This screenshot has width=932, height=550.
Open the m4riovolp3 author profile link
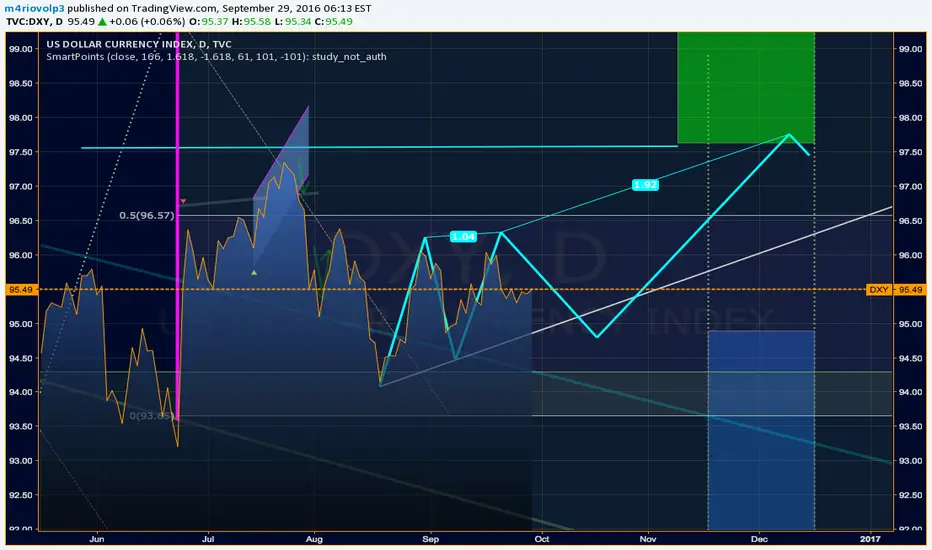34,8
